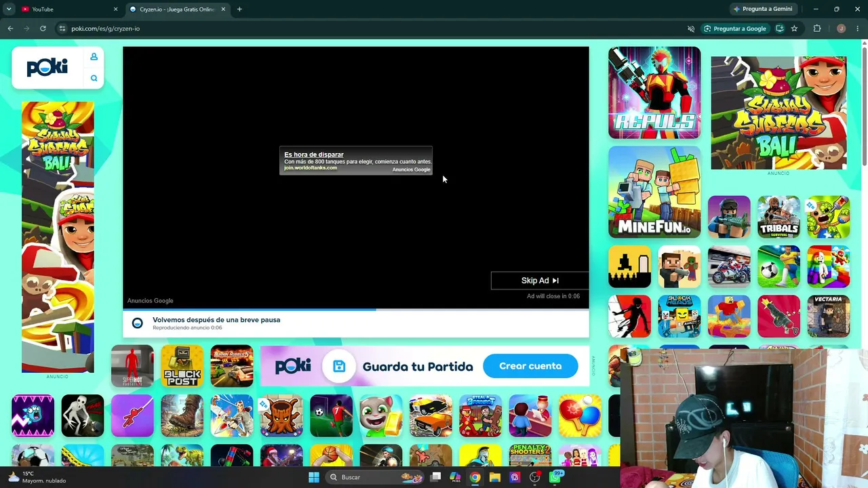Open the yellow taxi car game
This screenshot has height=488, width=868.
[431, 415]
